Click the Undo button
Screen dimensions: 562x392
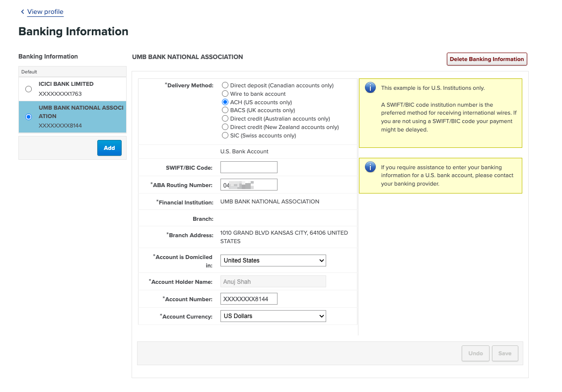(476, 353)
